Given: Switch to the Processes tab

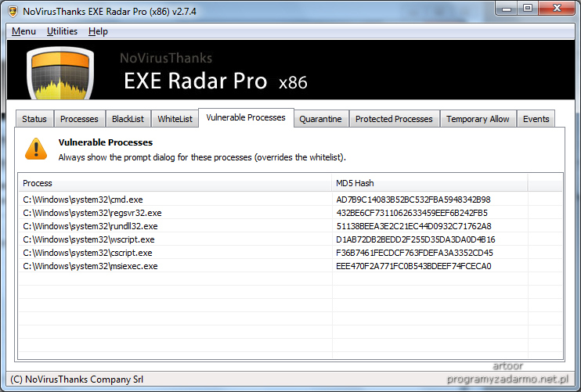Looking at the screenshot, I should coord(79,119).
